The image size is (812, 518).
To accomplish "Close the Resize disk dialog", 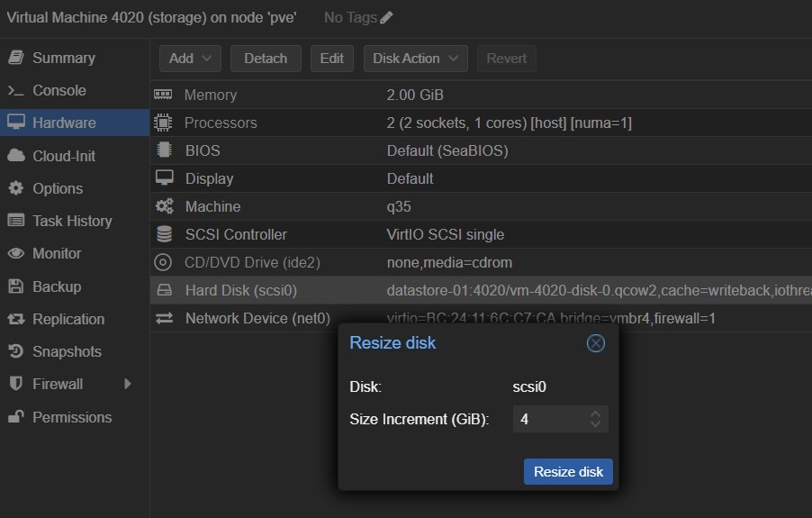I will 595,343.
